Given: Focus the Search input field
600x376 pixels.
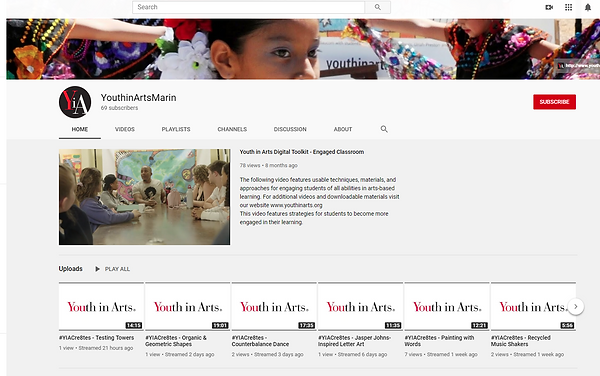Looking at the screenshot, I should pos(248,7).
